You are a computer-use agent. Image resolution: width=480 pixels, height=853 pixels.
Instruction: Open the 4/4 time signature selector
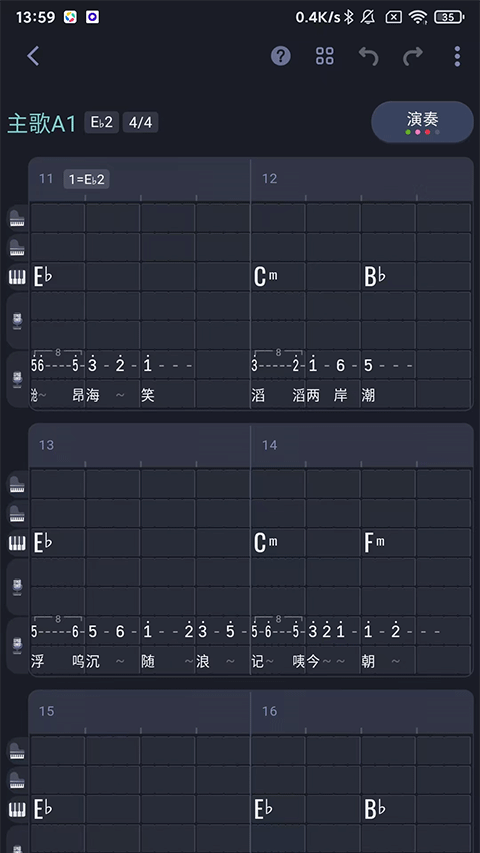click(140, 122)
